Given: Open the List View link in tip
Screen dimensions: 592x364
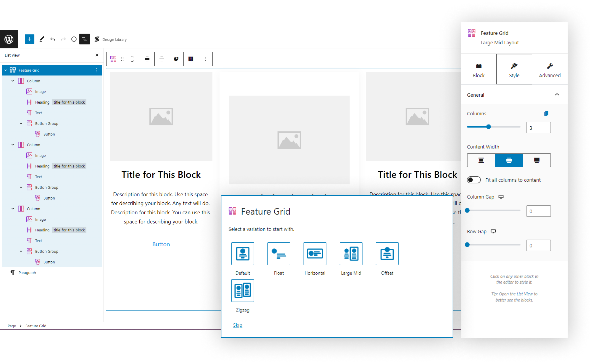Looking at the screenshot, I should pyautogui.click(x=525, y=294).
